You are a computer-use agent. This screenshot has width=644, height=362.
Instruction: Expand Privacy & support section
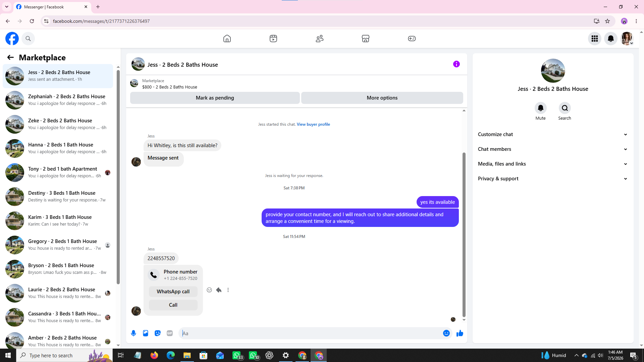pyautogui.click(x=552, y=179)
